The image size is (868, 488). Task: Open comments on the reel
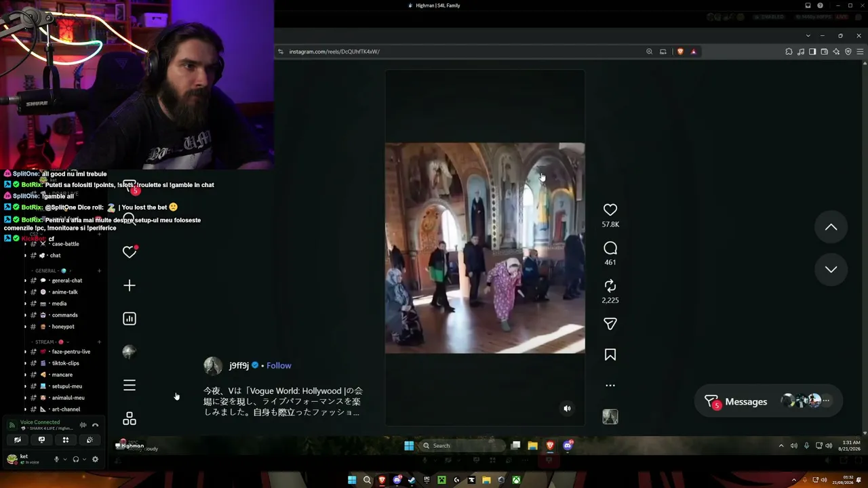610,248
